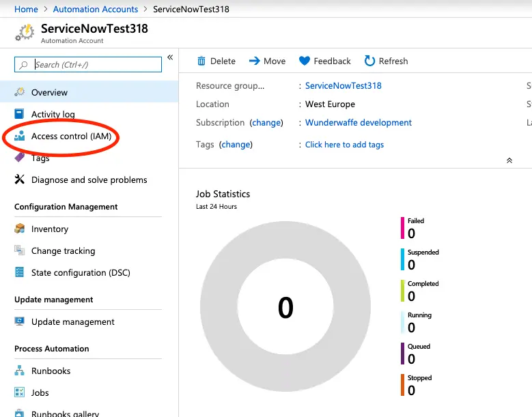Click the Inventory box icon

(x=19, y=229)
